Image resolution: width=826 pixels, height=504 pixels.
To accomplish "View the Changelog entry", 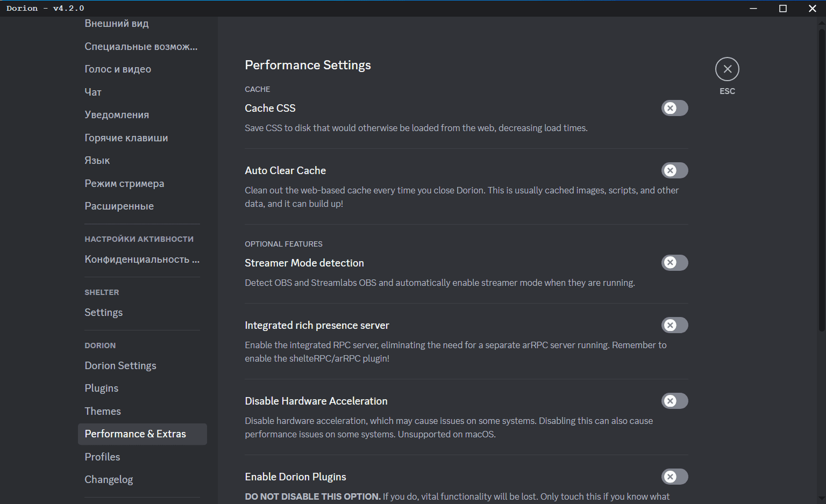I will [109, 480].
